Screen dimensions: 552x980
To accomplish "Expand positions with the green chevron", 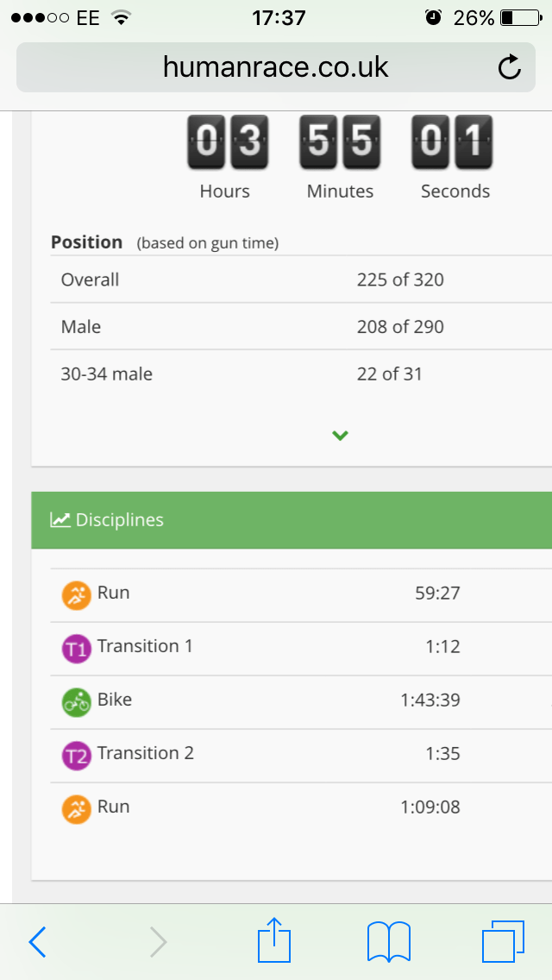I will (340, 436).
